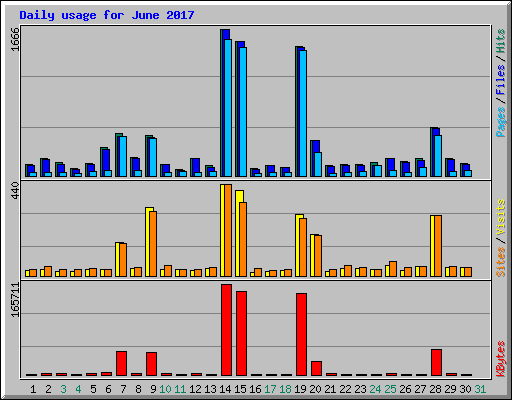Click the day 15 red KBytes bar
512x400 pixels.
tap(241, 334)
